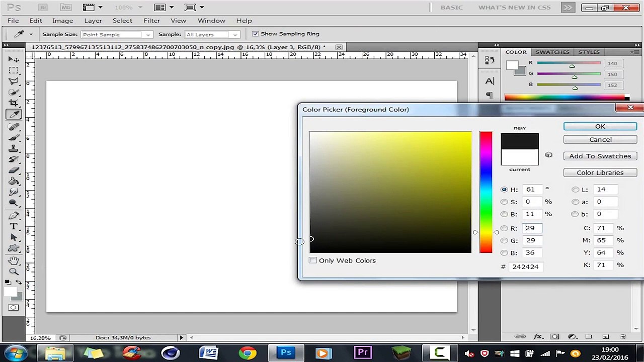Choose the BASIC workspace
The width and height of the screenshot is (644, 362).
coord(451,8)
